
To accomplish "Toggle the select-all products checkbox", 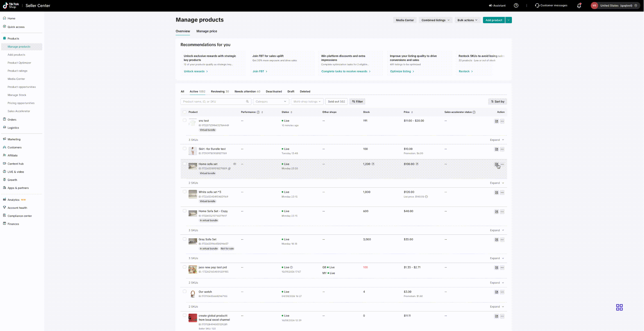I will coord(184,112).
